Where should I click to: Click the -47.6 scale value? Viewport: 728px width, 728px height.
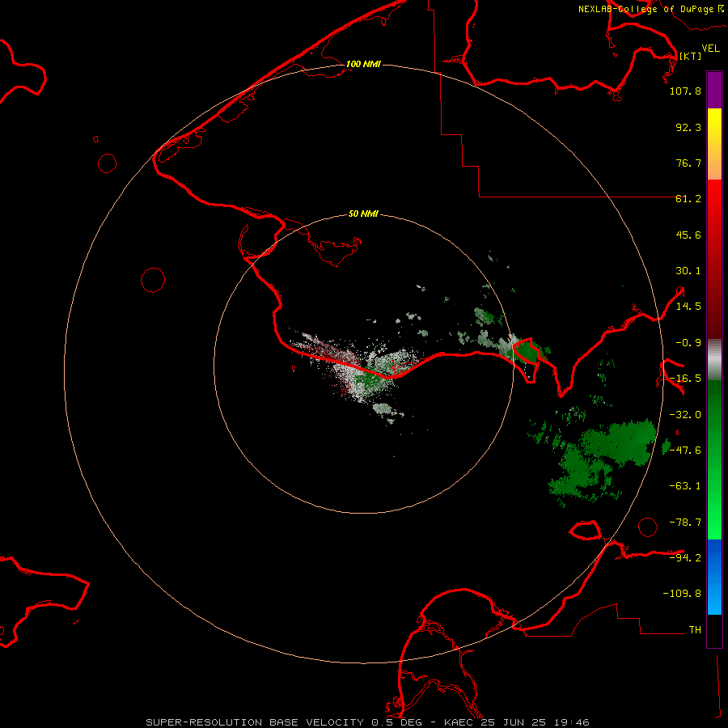point(685,451)
